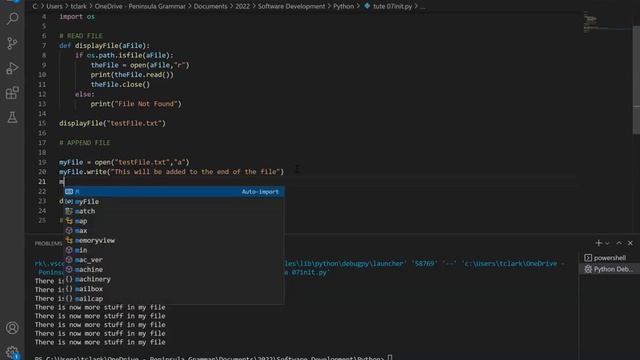This screenshot has height=360, width=640.
Task: Add a new terminal with plus icon
Action: (x=598, y=243)
